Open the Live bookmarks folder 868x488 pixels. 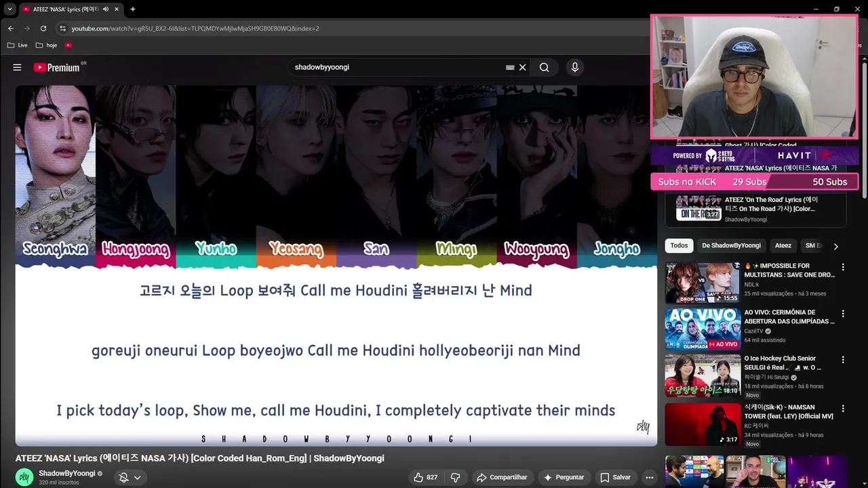click(x=18, y=45)
